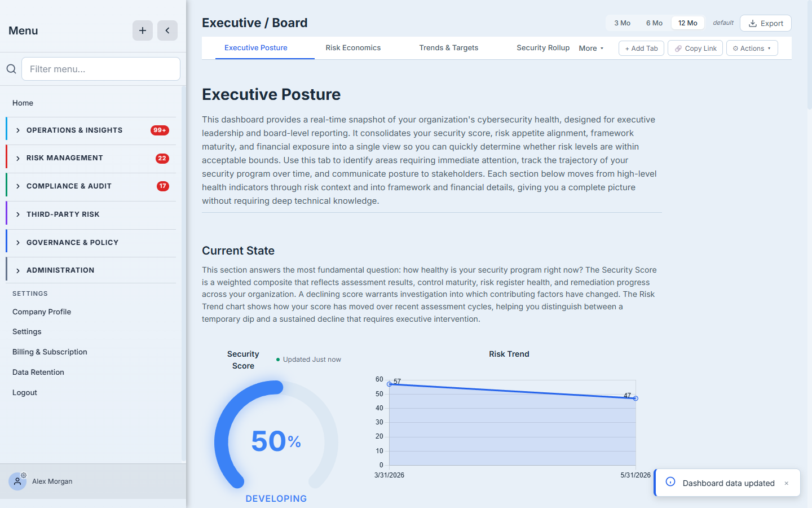Click the Copy Link button
The height and width of the screenshot is (508, 812).
pyautogui.click(x=695, y=49)
